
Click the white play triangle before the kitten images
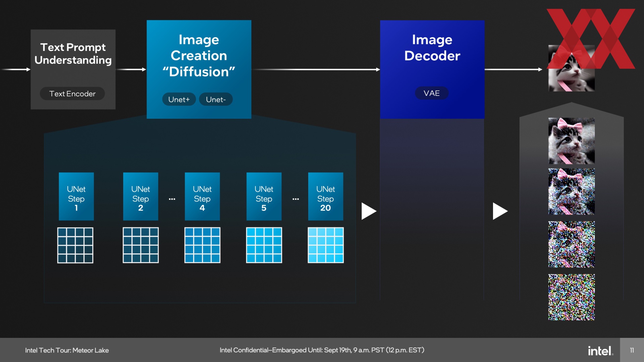point(500,211)
